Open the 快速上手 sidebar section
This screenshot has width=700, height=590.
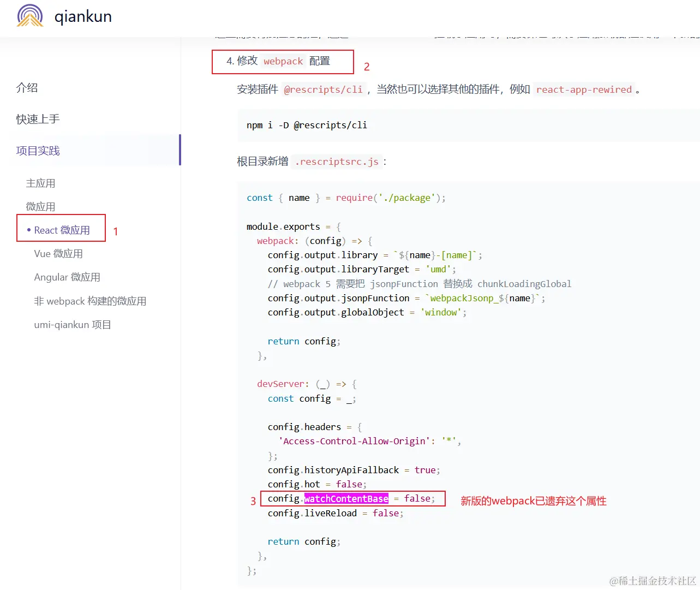pos(38,119)
